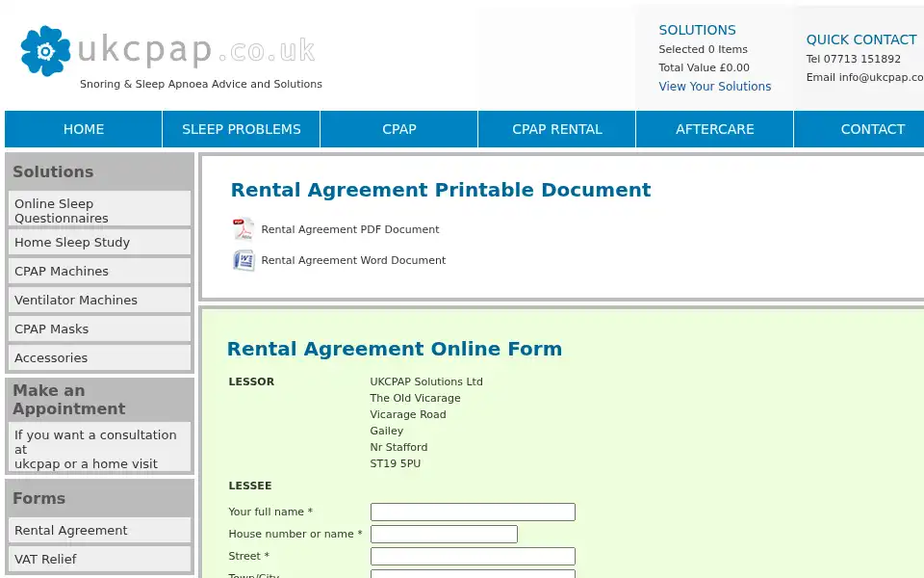Select CPAP in the navigation bar

(398, 129)
